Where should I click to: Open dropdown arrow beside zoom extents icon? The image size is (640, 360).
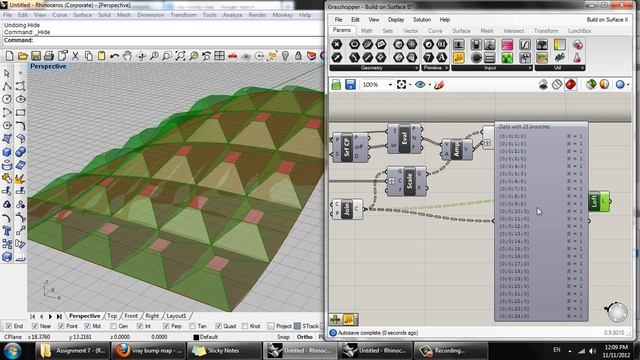(409, 85)
